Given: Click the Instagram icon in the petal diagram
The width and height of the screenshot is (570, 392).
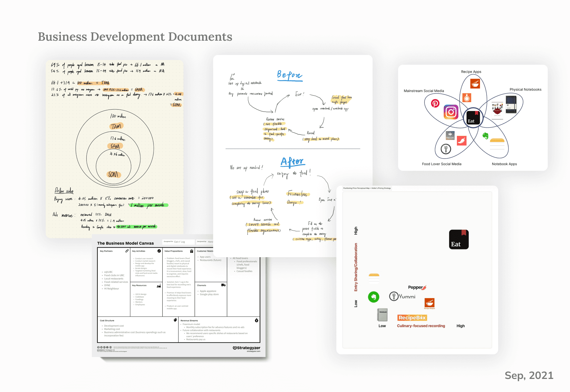Looking at the screenshot, I should [x=451, y=112].
